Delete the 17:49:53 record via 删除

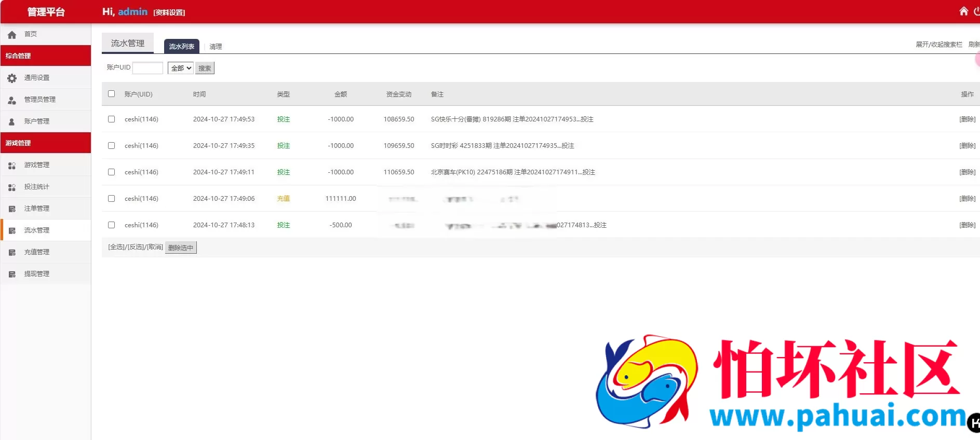[967, 119]
